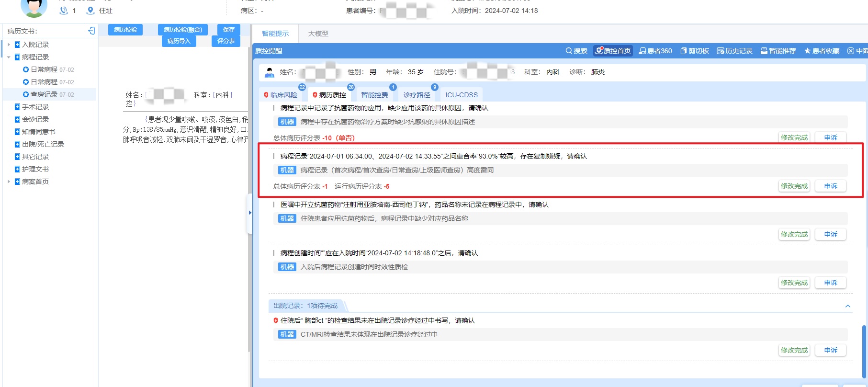Click the 剪切板 clipboard icon
Image resolution: width=868 pixels, height=387 pixels.
[x=684, y=51]
